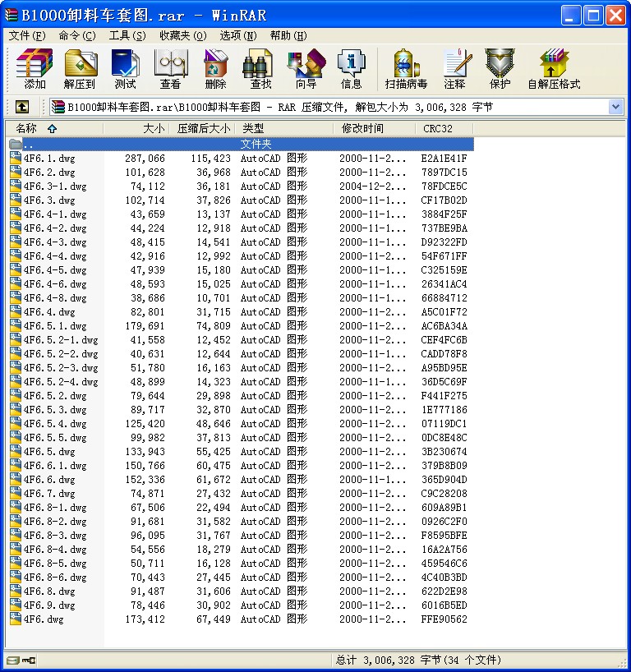Click size value 287,066

click(x=145, y=159)
